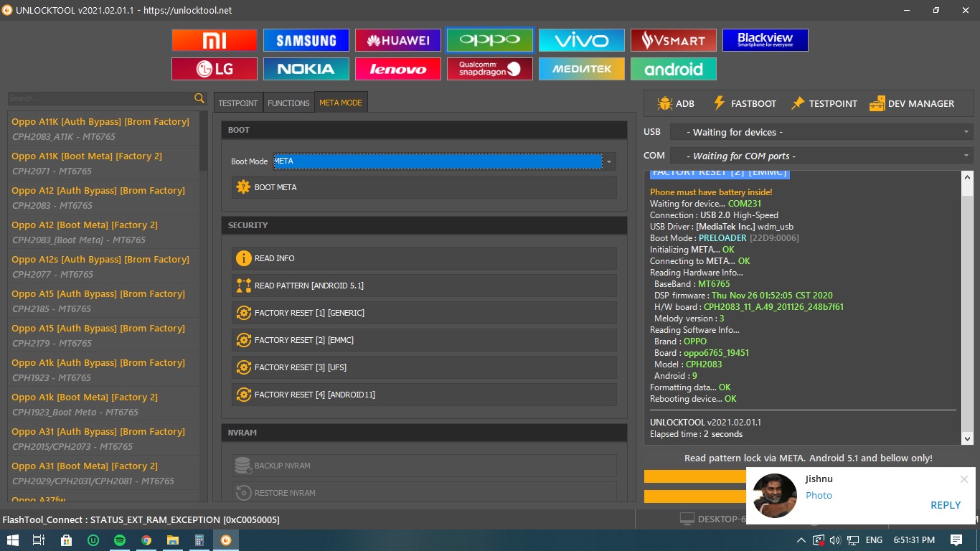This screenshot has width=980, height=551.
Task: Select the LG brand logo
Action: click(x=215, y=69)
